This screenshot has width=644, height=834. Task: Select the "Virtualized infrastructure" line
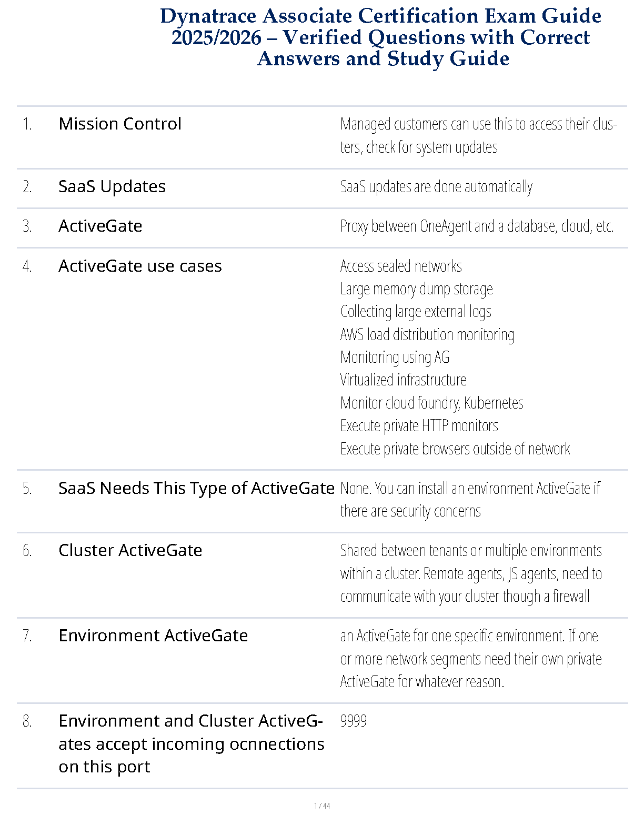tap(404, 380)
